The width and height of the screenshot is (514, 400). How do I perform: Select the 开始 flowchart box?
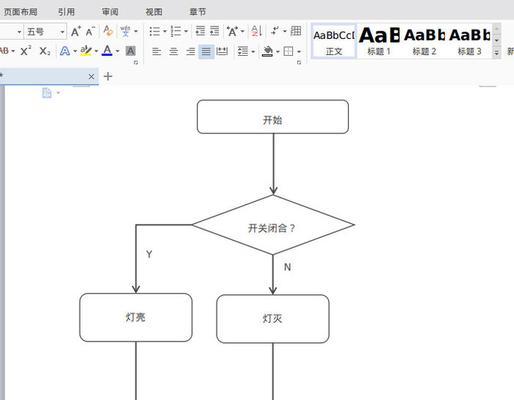(273, 117)
